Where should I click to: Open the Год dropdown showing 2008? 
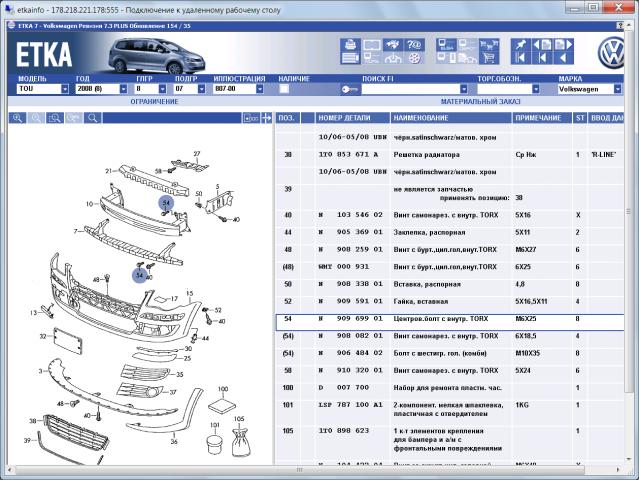123,89
